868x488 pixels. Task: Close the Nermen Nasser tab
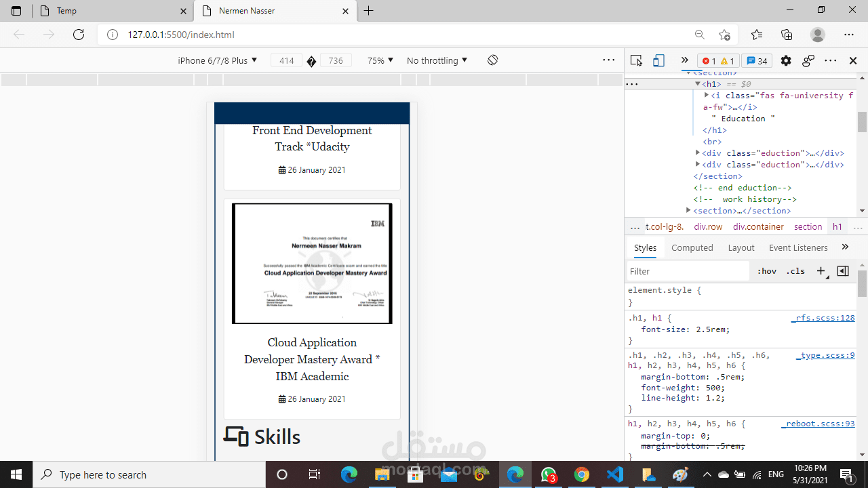346,11
